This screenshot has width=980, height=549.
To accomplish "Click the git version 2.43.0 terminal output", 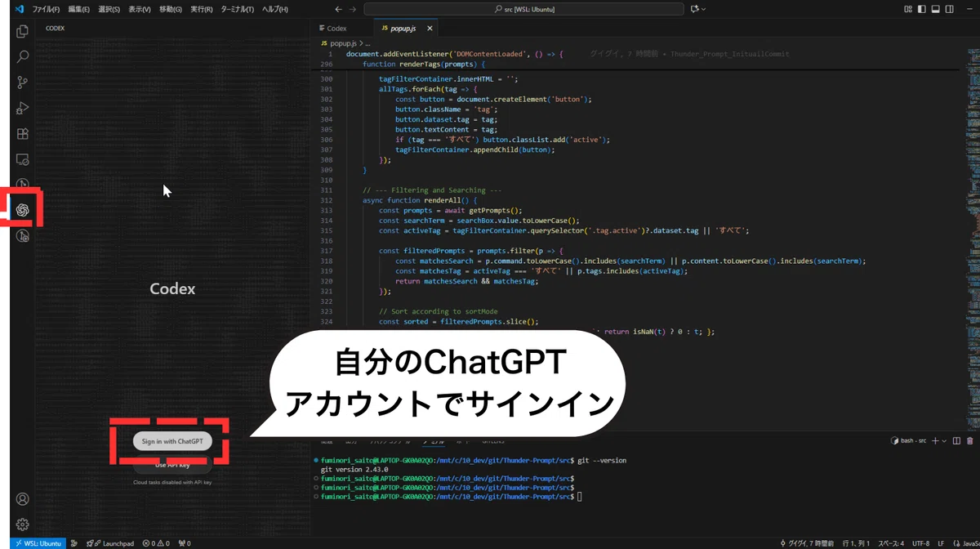I will point(354,469).
